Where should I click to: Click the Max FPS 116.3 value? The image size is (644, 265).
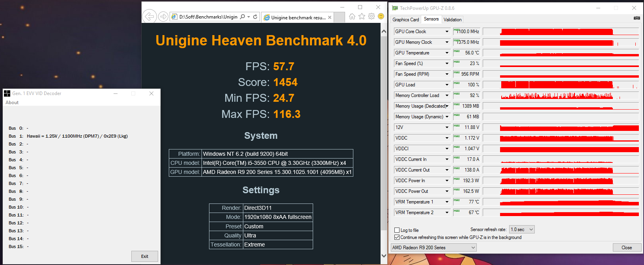(287, 114)
